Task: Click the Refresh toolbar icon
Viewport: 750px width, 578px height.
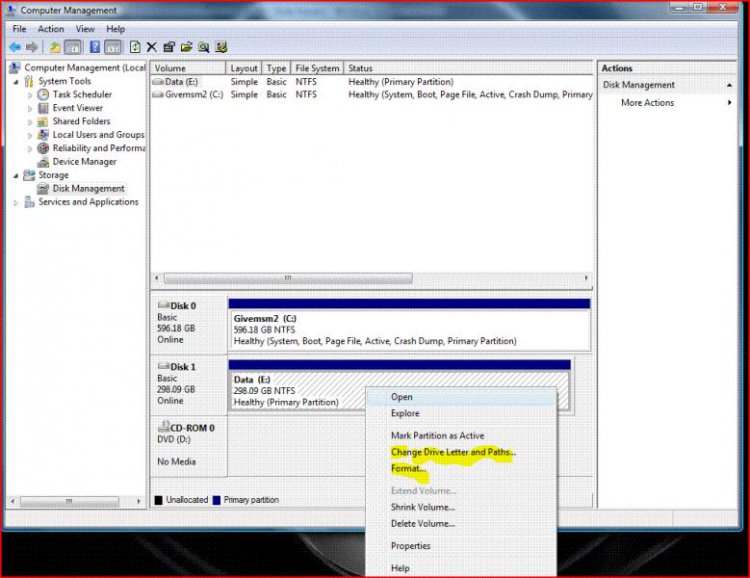Action: pyautogui.click(x=135, y=47)
